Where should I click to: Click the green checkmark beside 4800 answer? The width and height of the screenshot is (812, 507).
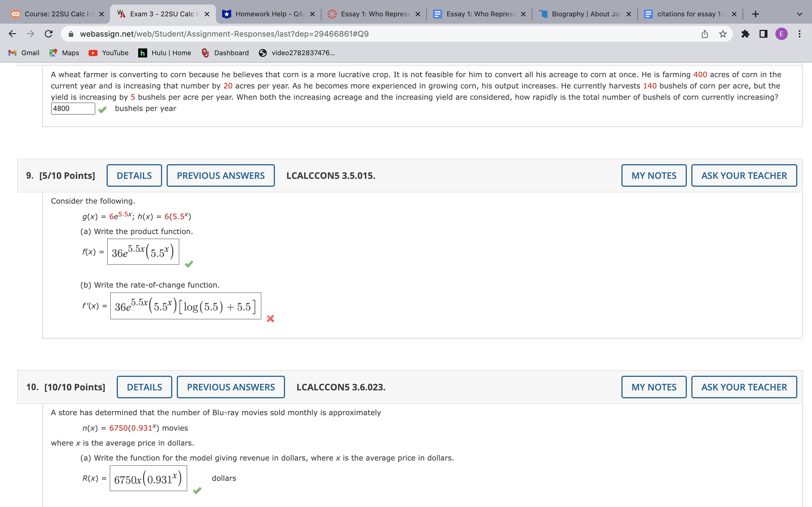[103, 109]
